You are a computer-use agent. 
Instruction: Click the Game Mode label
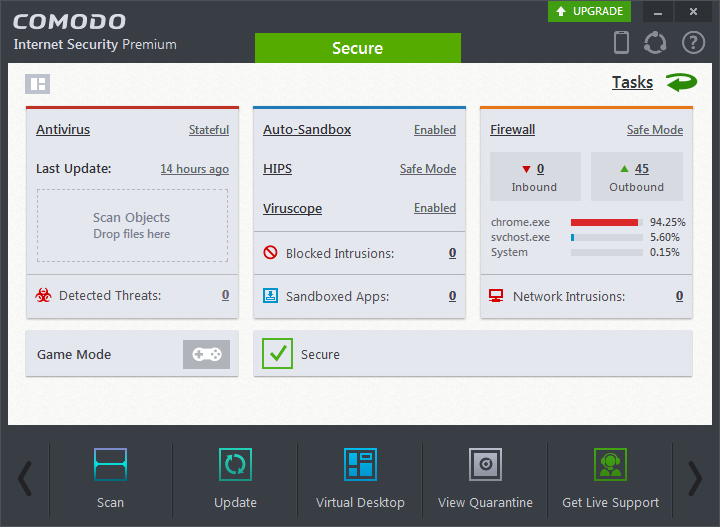74,354
